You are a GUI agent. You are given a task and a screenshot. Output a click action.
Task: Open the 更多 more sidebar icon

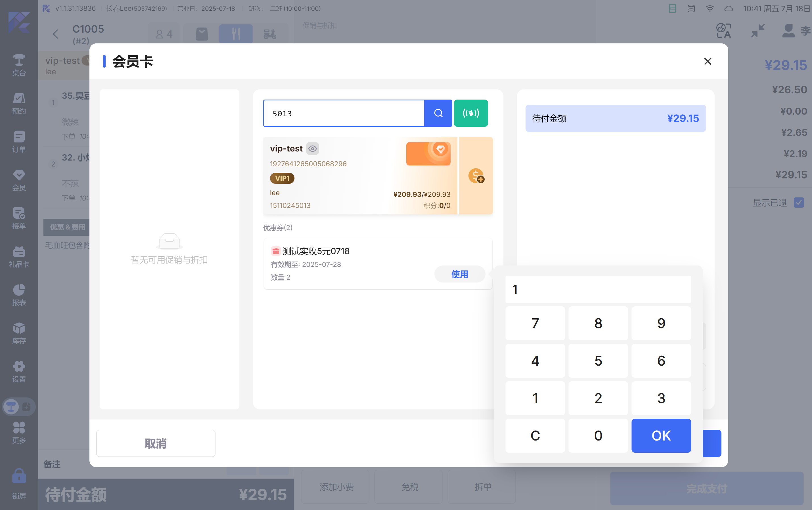click(x=19, y=433)
